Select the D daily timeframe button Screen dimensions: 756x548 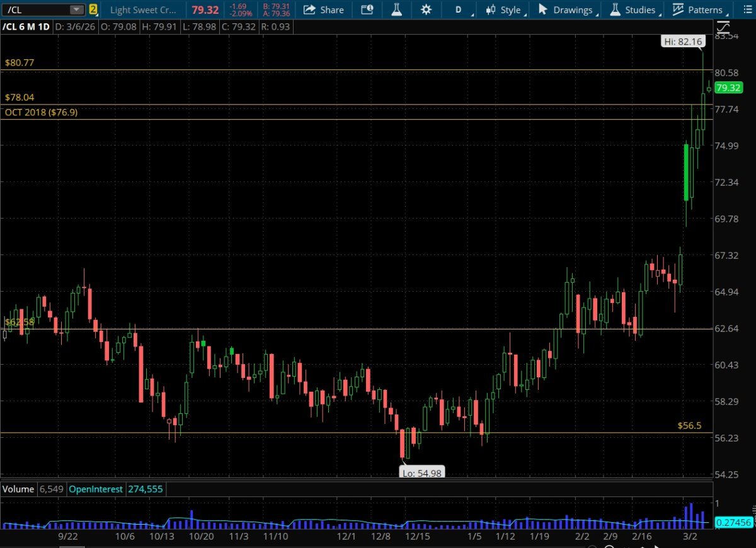click(458, 9)
